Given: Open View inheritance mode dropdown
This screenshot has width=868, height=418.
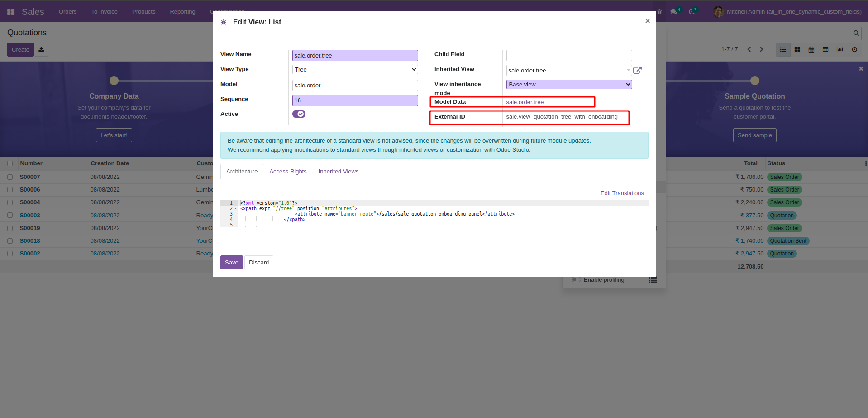Looking at the screenshot, I should click(x=569, y=85).
